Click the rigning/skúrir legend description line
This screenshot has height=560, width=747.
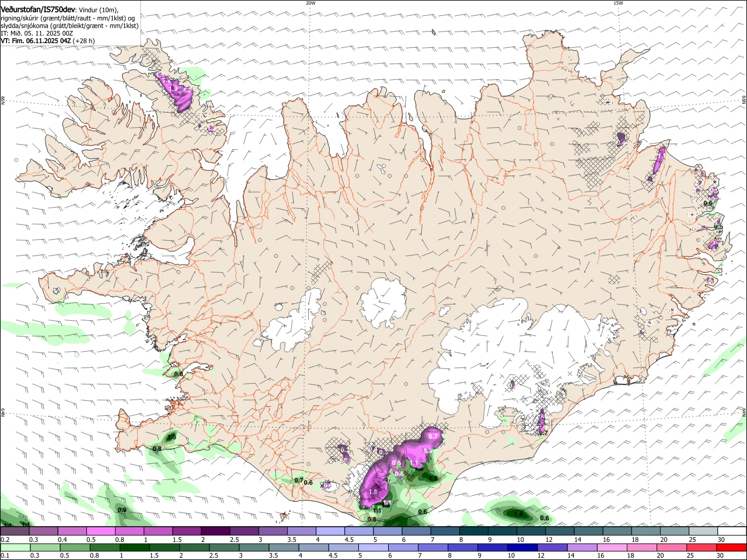[68, 18]
